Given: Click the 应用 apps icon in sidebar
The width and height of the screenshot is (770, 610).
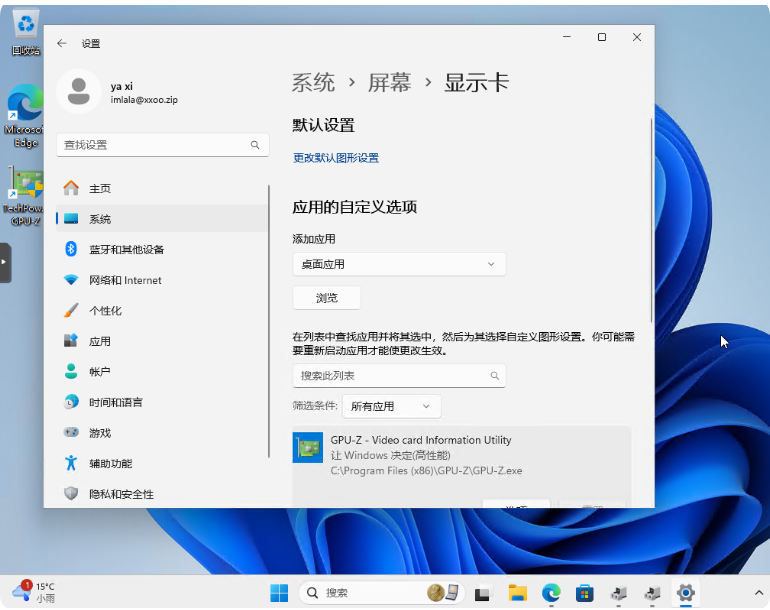Looking at the screenshot, I should pyautogui.click(x=71, y=341).
